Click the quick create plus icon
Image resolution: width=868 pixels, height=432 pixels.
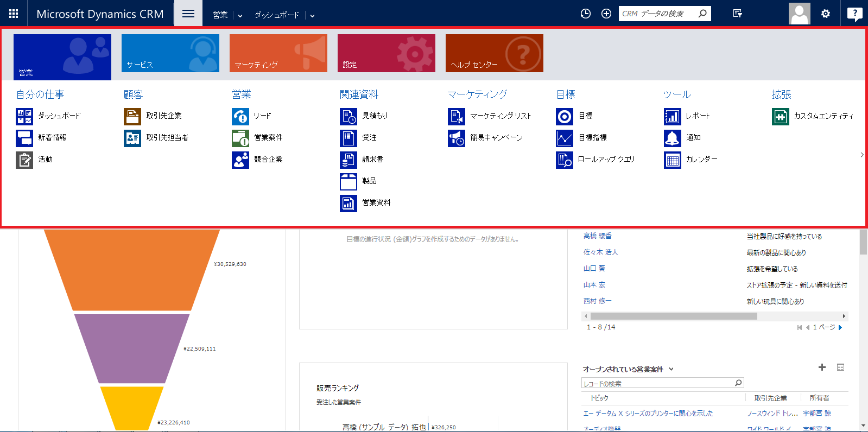coord(606,14)
